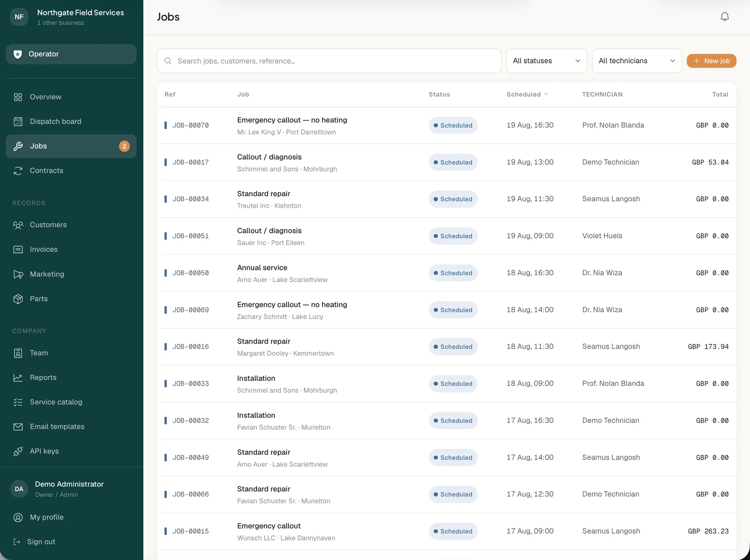The width and height of the screenshot is (750, 560).
Task: Click the Overview grid icon
Action: click(x=18, y=97)
